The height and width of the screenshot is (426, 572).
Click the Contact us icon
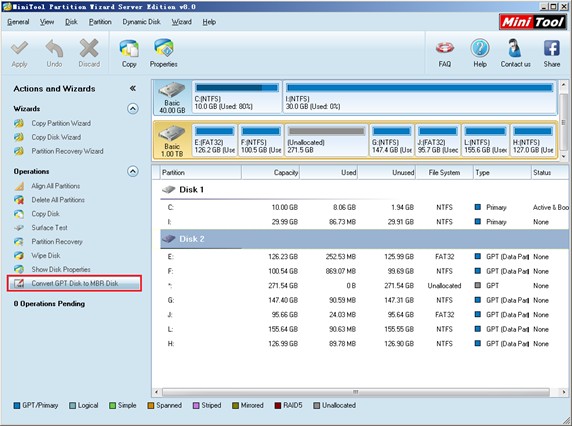click(515, 48)
